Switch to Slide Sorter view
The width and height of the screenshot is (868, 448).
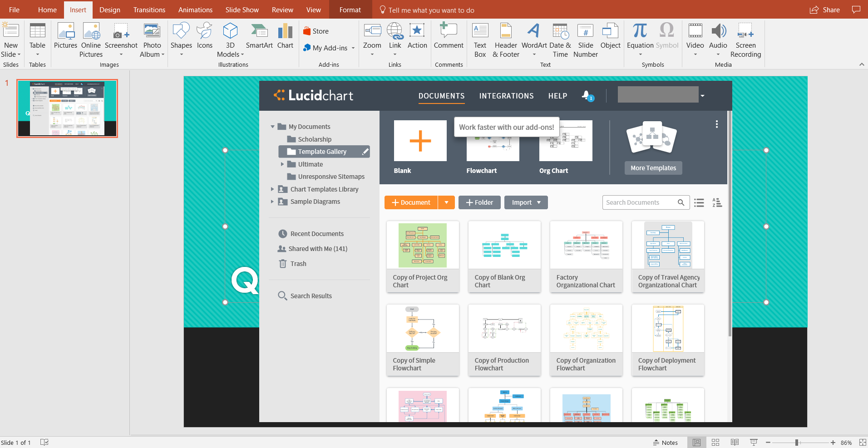tap(715, 443)
